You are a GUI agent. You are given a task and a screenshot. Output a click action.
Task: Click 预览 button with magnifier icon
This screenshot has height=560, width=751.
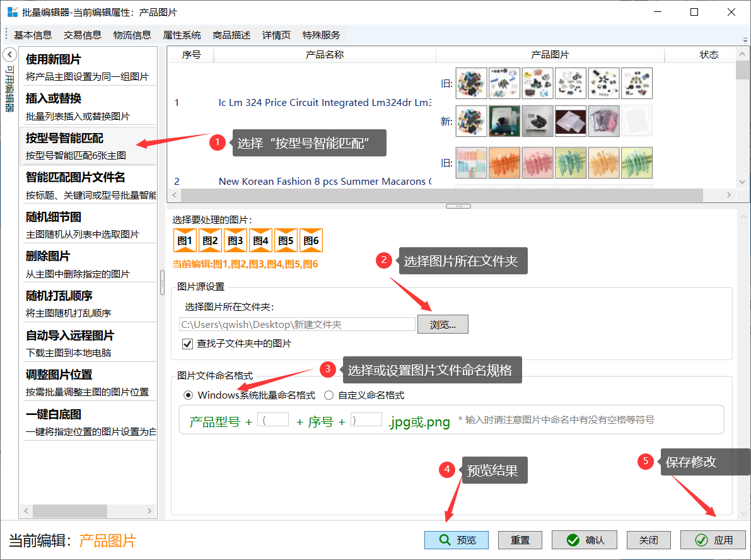tap(457, 540)
